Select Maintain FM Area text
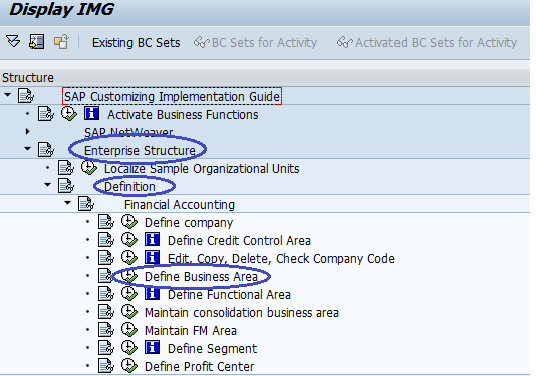The image size is (536, 376). click(191, 331)
